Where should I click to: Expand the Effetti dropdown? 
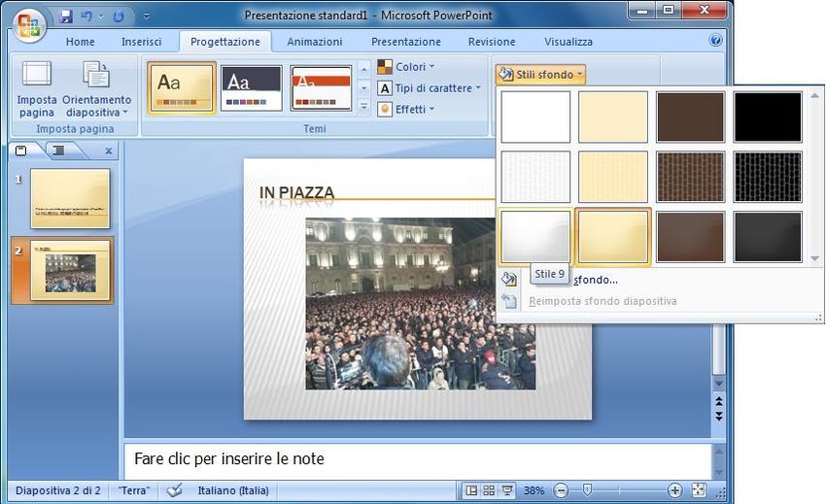click(406, 110)
